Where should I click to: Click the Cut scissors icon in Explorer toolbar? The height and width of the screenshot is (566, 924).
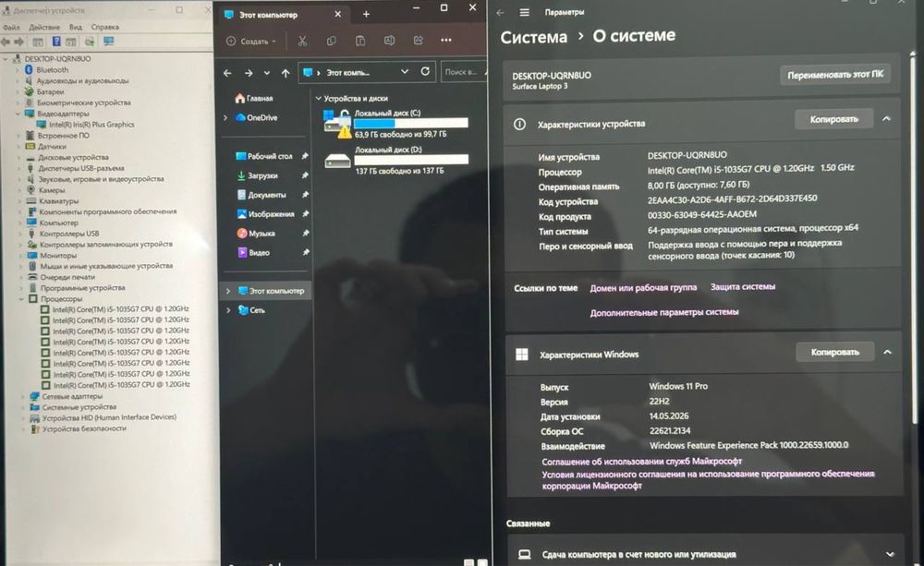point(302,41)
